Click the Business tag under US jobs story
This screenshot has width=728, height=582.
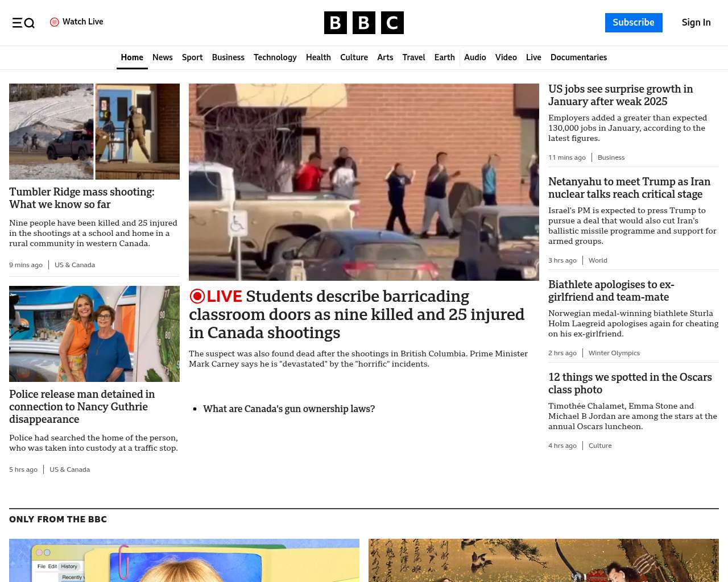tap(611, 157)
